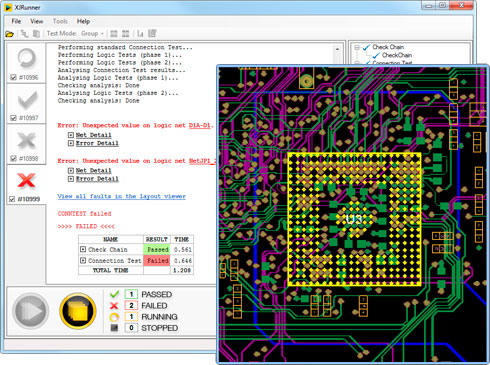Open the View menu

(37, 21)
